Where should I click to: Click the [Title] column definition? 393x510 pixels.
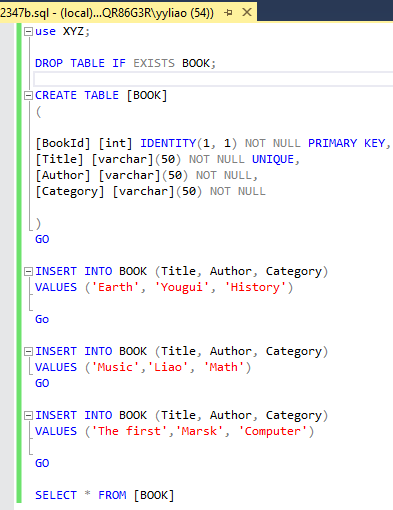pos(59,159)
